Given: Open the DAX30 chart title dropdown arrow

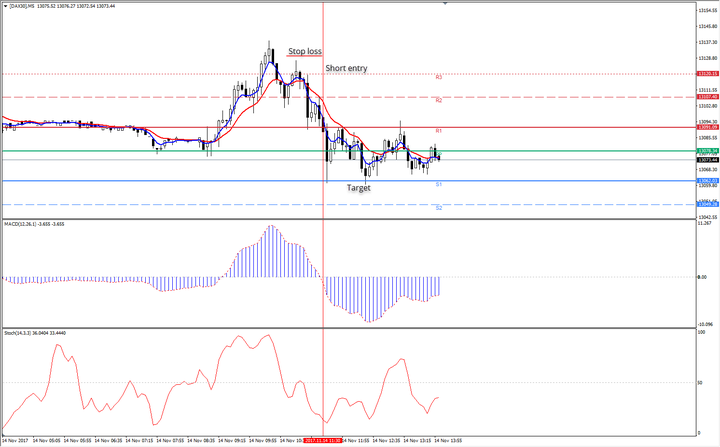Looking at the screenshot, I should 5,6.
